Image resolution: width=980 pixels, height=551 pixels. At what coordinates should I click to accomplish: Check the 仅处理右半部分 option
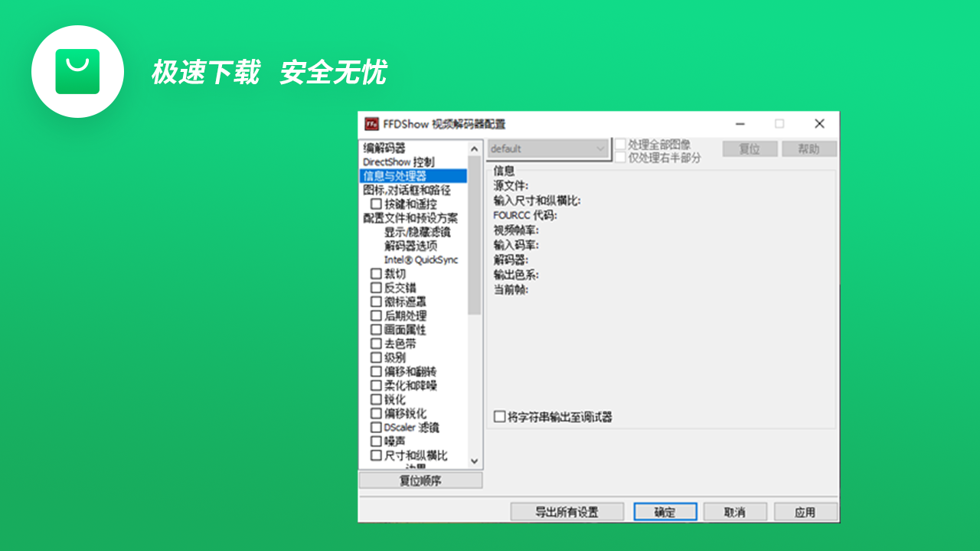click(x=622, y=157)
